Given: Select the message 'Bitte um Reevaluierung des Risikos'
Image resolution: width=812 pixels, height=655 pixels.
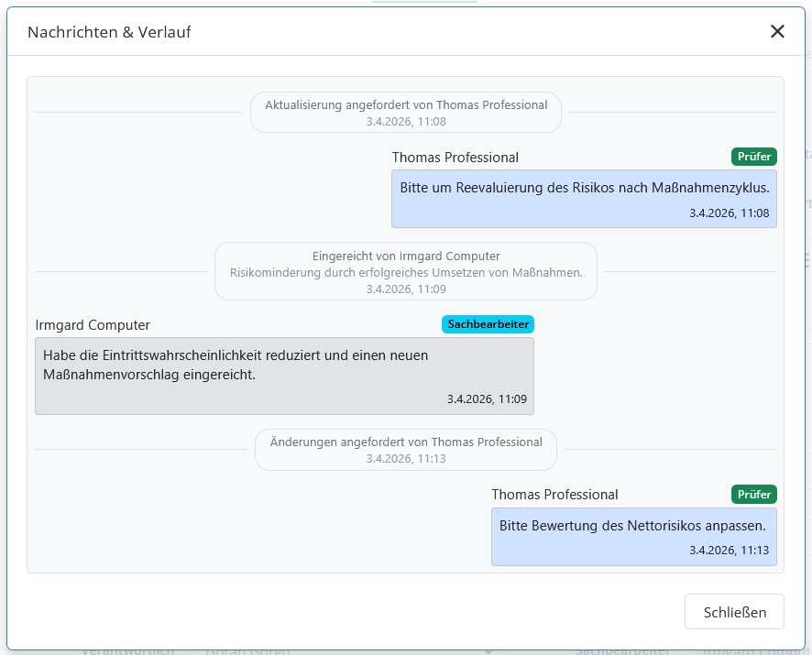Looking at the screenshot, I should click(x=584, y=188).
